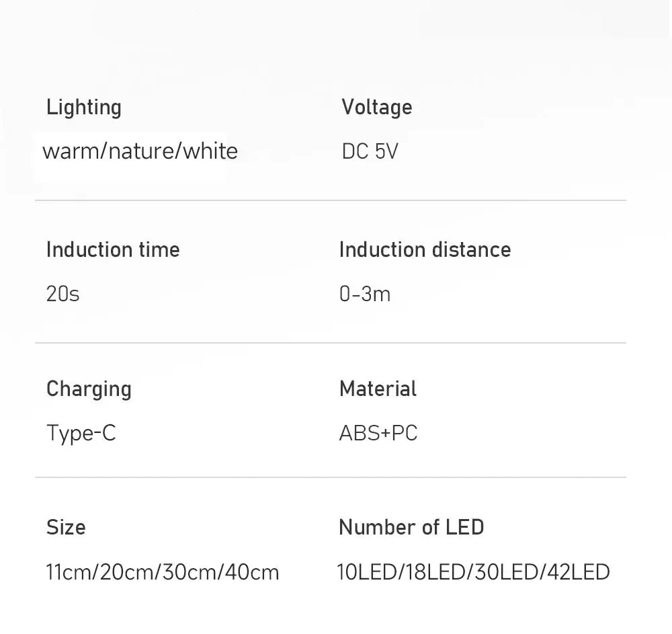Screen dimensions: 672x634
Task: Click the 10LED count text
Action: (x=367, y=572)
